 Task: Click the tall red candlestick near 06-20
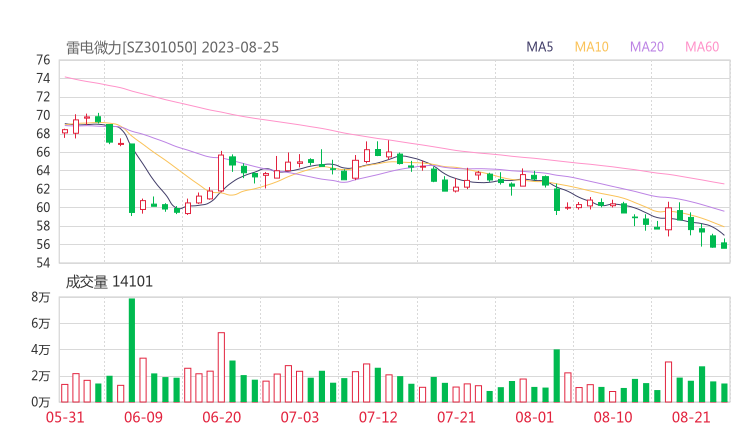(221, 173)
